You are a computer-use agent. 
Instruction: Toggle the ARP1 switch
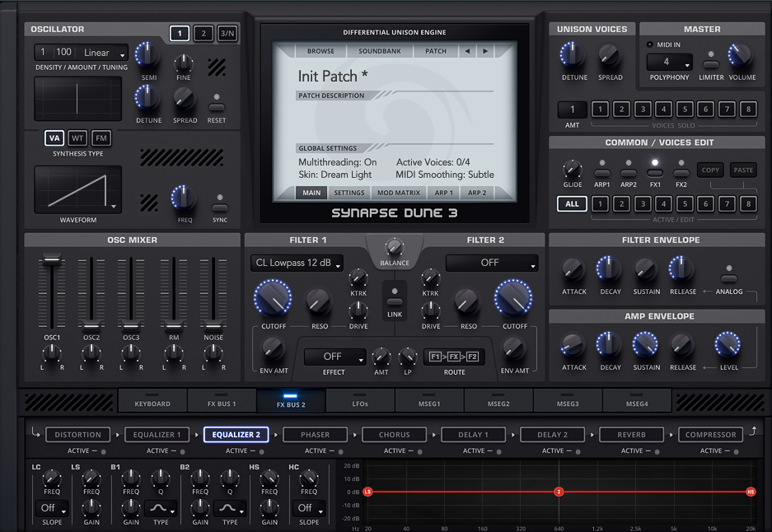[601, 173]
